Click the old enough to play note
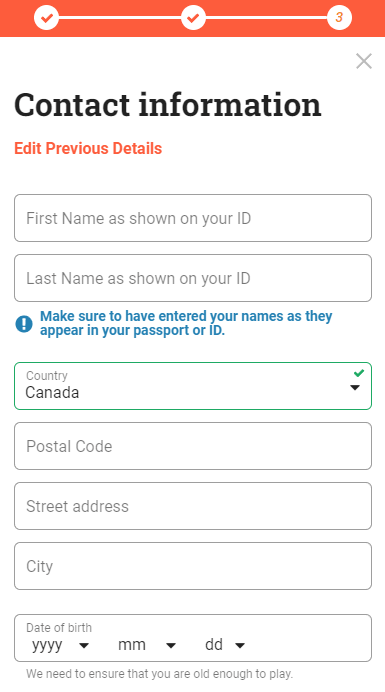This screenshot has height=692, width=385. tap(159, 674)
